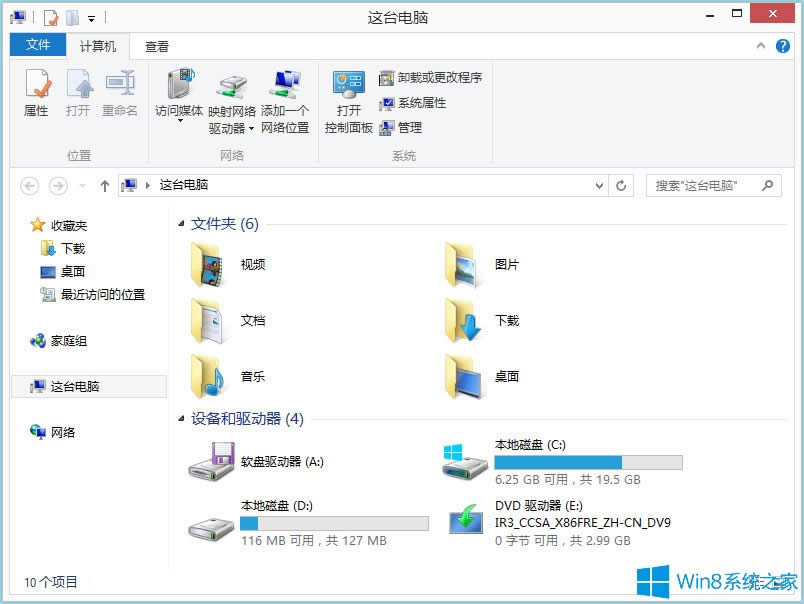Open the 文件 menu
This screenshot has height=604, width=804.
click(37, 46)
